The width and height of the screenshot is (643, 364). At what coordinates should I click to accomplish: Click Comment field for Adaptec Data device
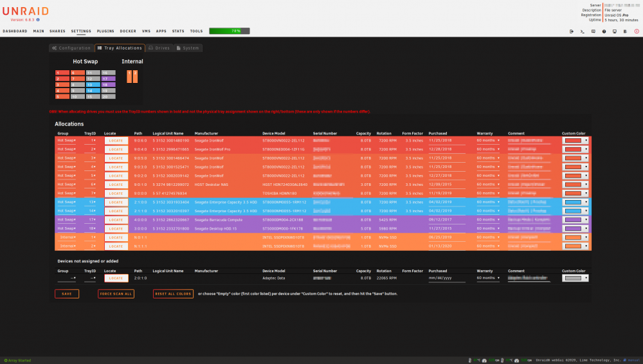[529, 278]
